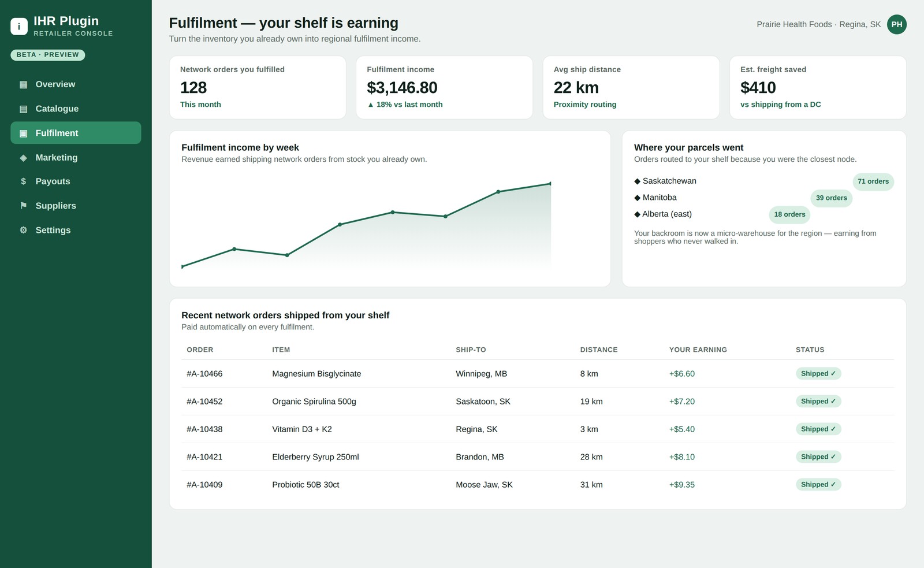
Task: Click the SHIP-TO column header
Action: [471, 350]
